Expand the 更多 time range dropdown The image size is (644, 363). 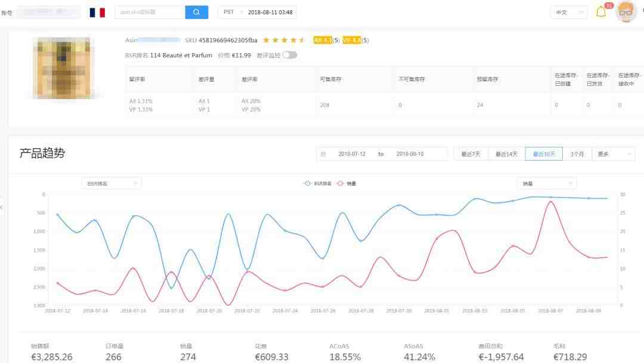[x=614, y=154]
